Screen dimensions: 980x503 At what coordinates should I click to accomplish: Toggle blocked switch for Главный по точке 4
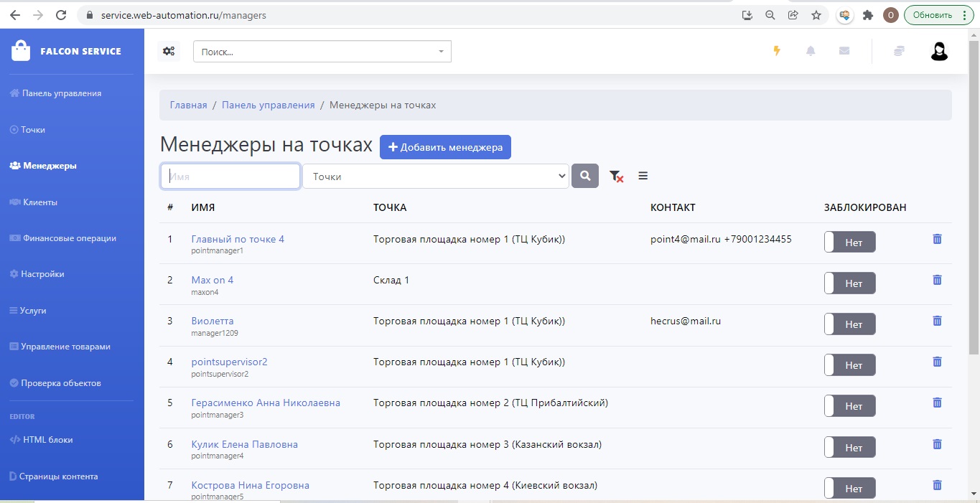click(849, 243)
